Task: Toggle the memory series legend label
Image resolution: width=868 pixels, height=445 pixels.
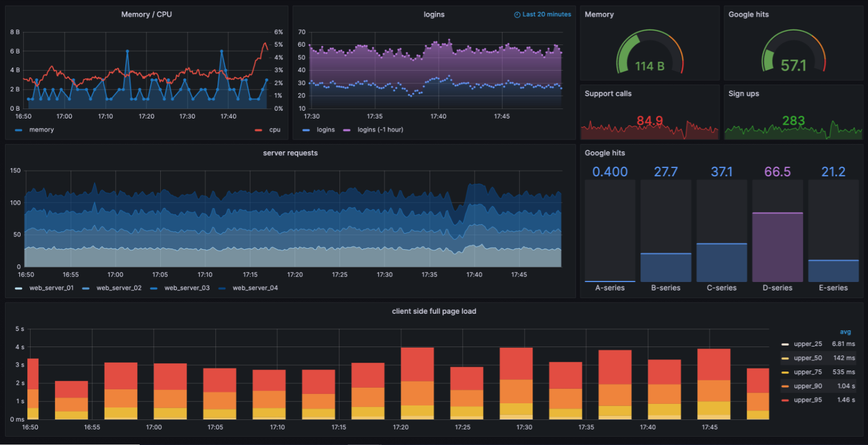Action: click(42, 130)
